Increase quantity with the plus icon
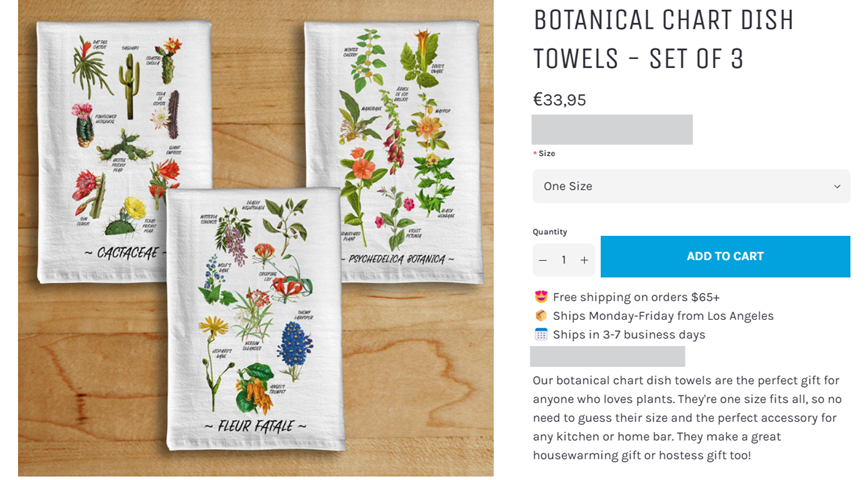This screenshot has height=480, width=865. [x=584, y=260]
